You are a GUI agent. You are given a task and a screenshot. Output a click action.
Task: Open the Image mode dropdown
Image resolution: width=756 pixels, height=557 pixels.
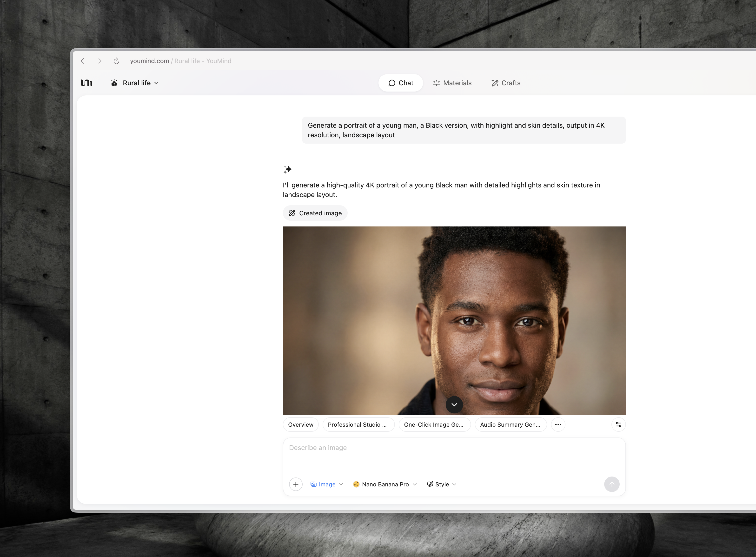pyautogui.click(x=326, y=484)
